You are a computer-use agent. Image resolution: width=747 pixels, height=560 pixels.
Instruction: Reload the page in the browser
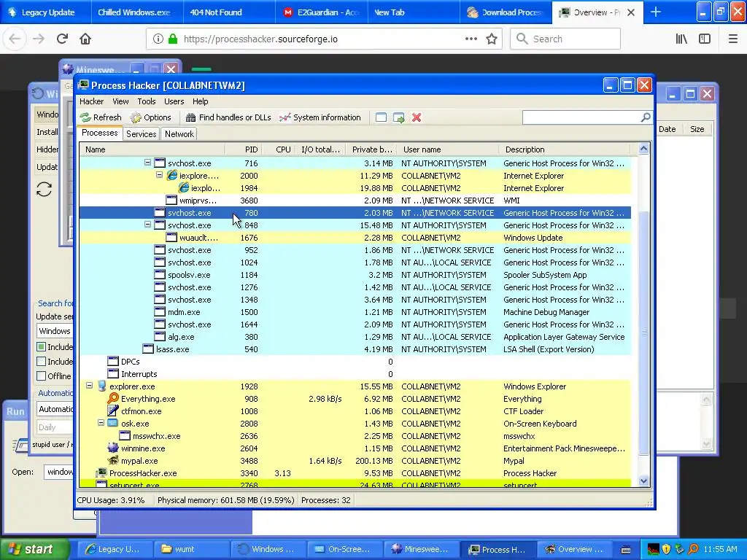[62, 39]
